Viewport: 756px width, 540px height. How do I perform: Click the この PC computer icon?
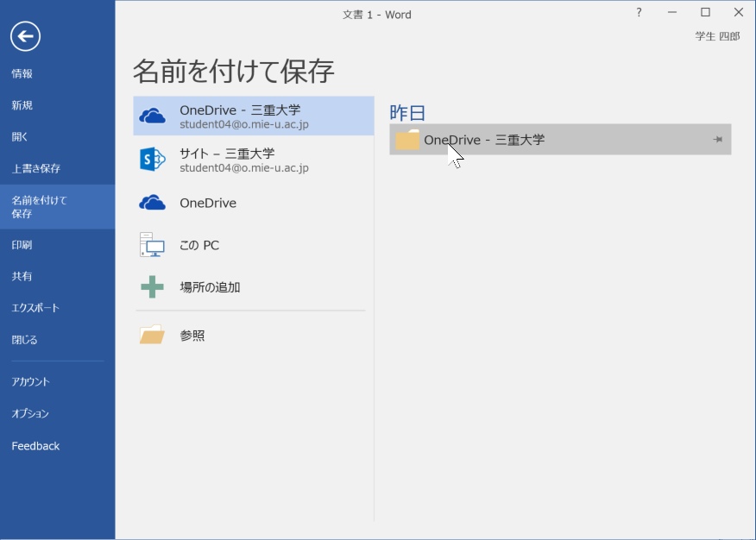tap(153, 245)
